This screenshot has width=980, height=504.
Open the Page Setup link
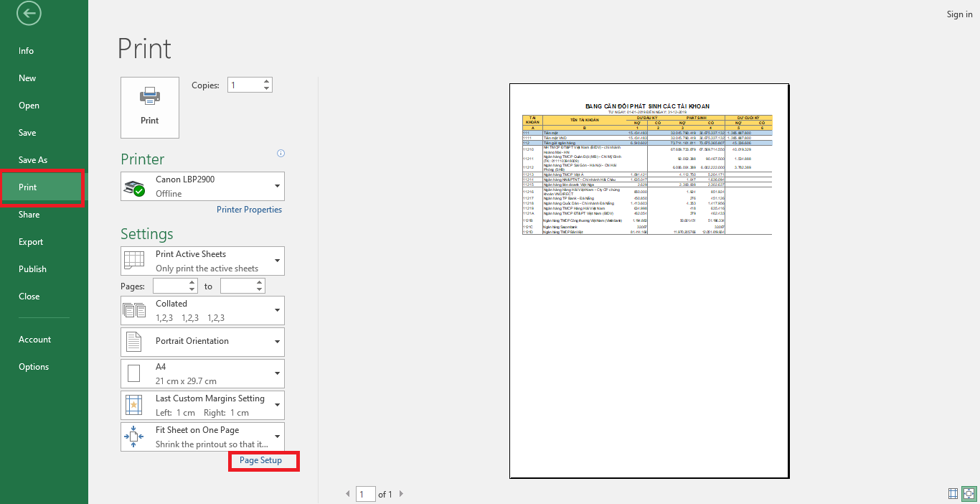point(261,460)
